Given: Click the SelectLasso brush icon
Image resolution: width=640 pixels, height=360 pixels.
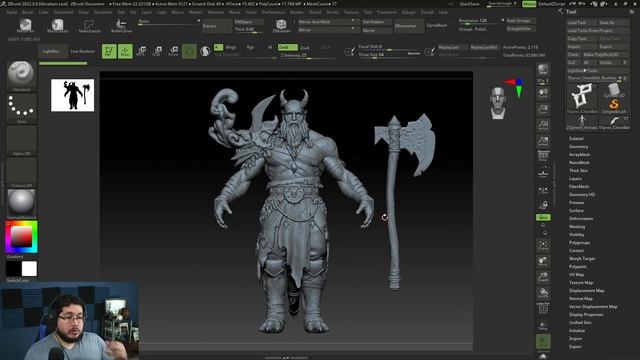Looking at the screenshot, I should coord(89,25).
